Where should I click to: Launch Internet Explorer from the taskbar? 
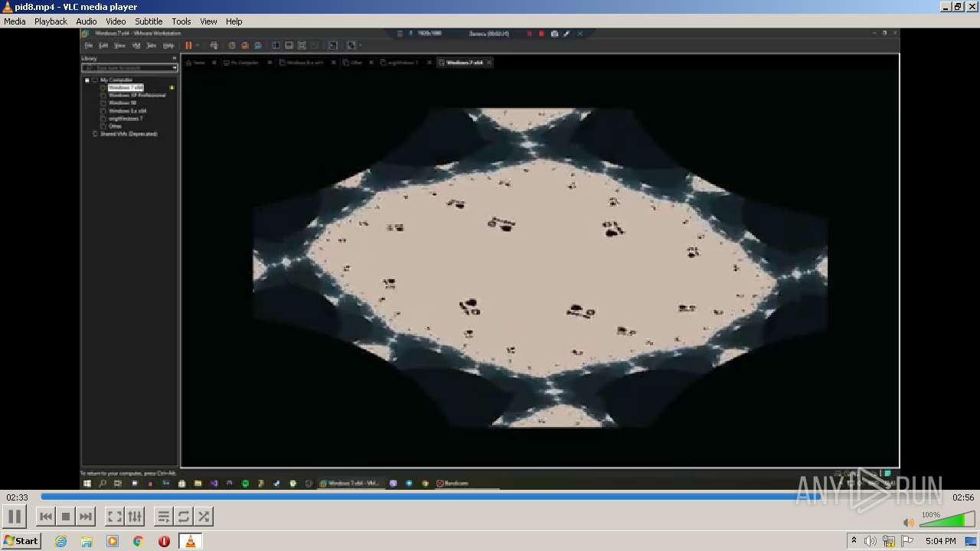tap(60, 541)
